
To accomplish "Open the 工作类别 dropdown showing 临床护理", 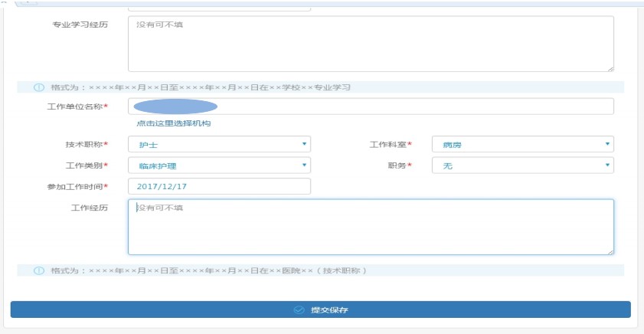I will tap(219, 165).
